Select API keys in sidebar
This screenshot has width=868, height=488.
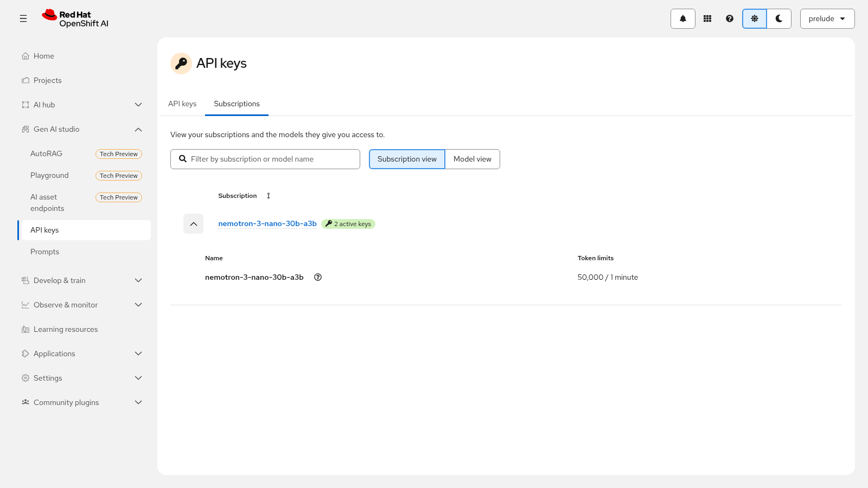pos(84,230)
